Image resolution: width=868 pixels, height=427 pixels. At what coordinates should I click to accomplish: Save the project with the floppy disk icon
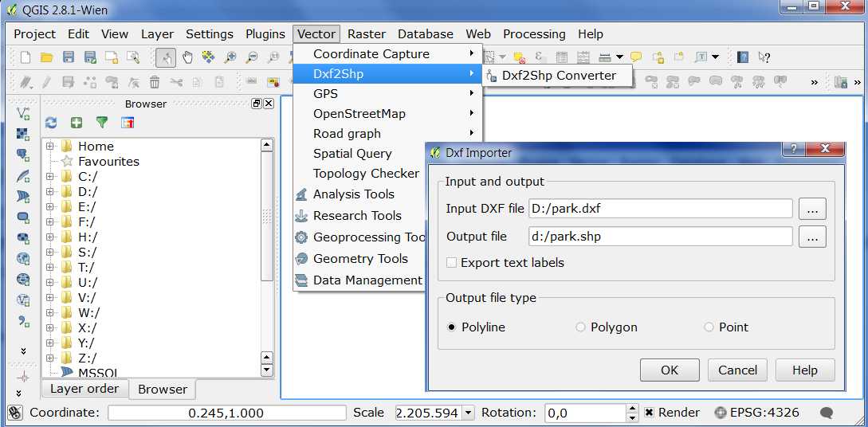(x=68, y=57)
